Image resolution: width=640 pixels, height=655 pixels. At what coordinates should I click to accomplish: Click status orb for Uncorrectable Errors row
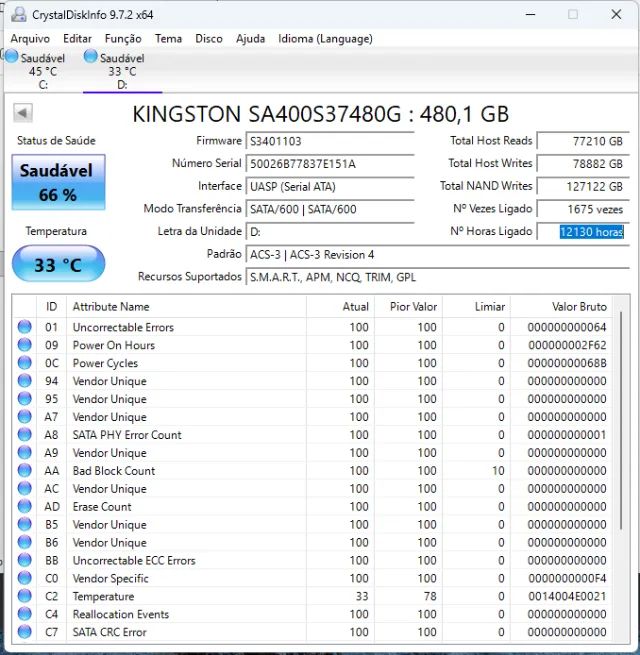(x=25, y=327)
